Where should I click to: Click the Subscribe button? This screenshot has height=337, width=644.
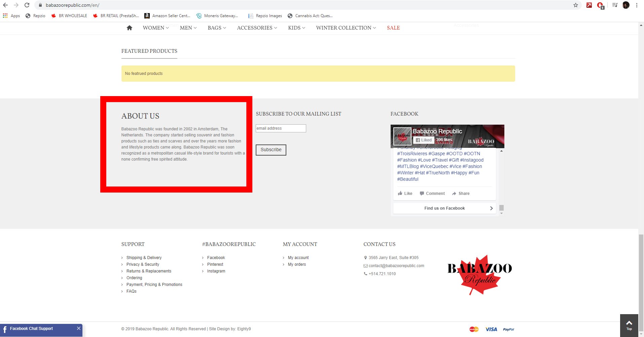pos(271,150)
